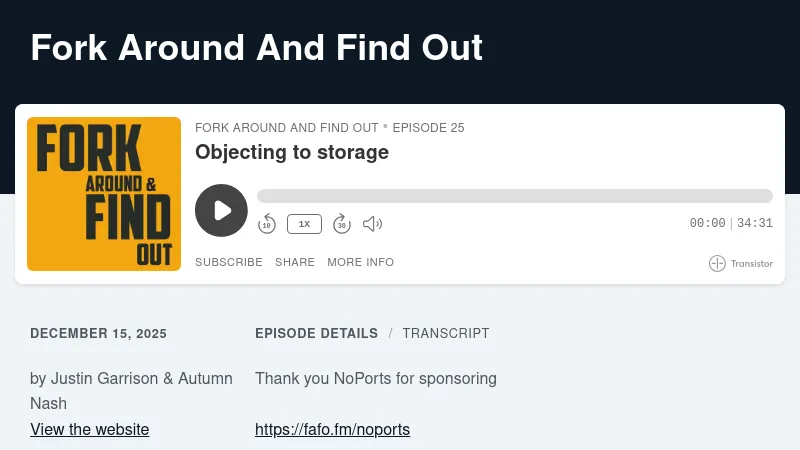This screenshot has width=800, height=450.
Task: Select the Episode Details tab
Action: pyautogui.click(x=316, y=333)
